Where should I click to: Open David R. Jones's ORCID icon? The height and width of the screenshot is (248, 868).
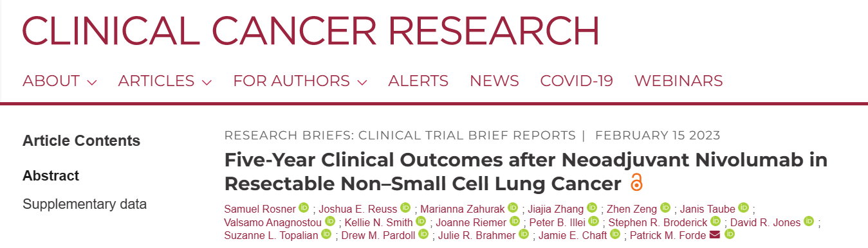coord(809,221)
